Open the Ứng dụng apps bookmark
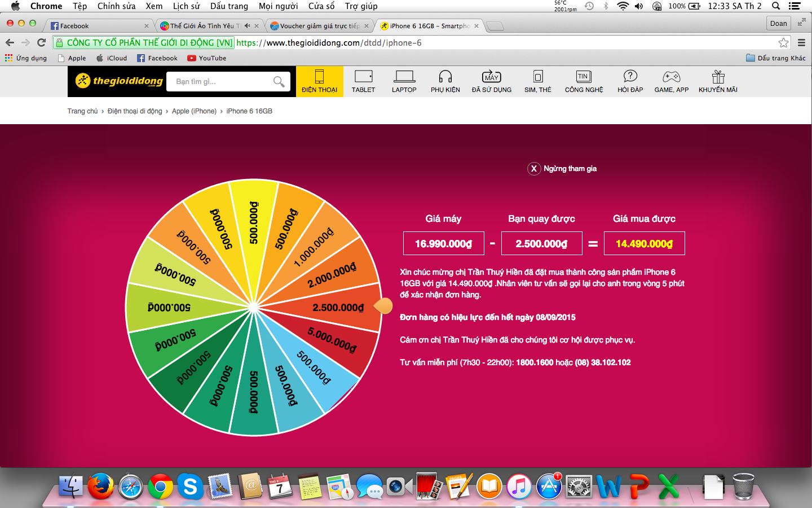Viewport: 812px width, 508px height. point(26,58)
